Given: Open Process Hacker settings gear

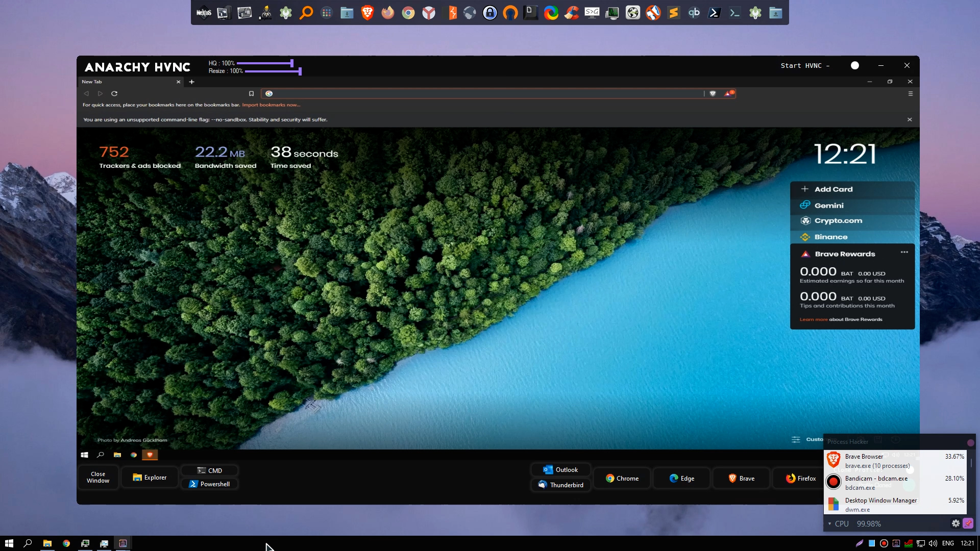Looking at the screenshot, I should 955,523.
